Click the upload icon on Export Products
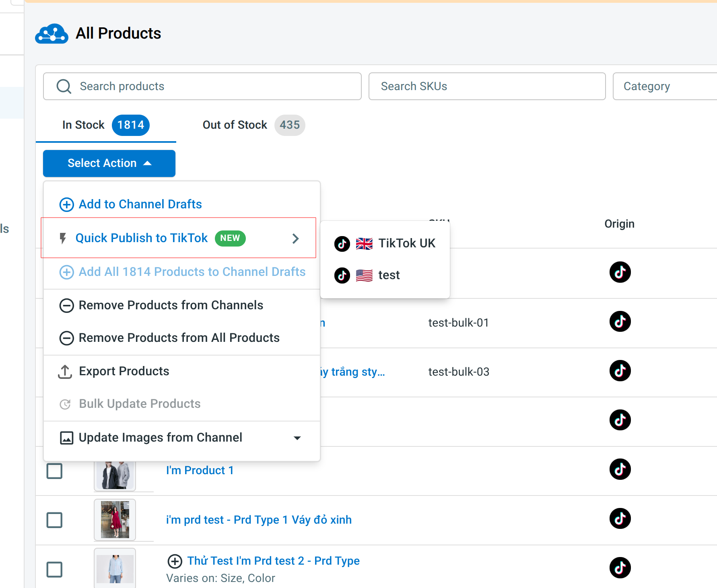The height and width of the screenshot is (588, 717). tap(65, 372)
